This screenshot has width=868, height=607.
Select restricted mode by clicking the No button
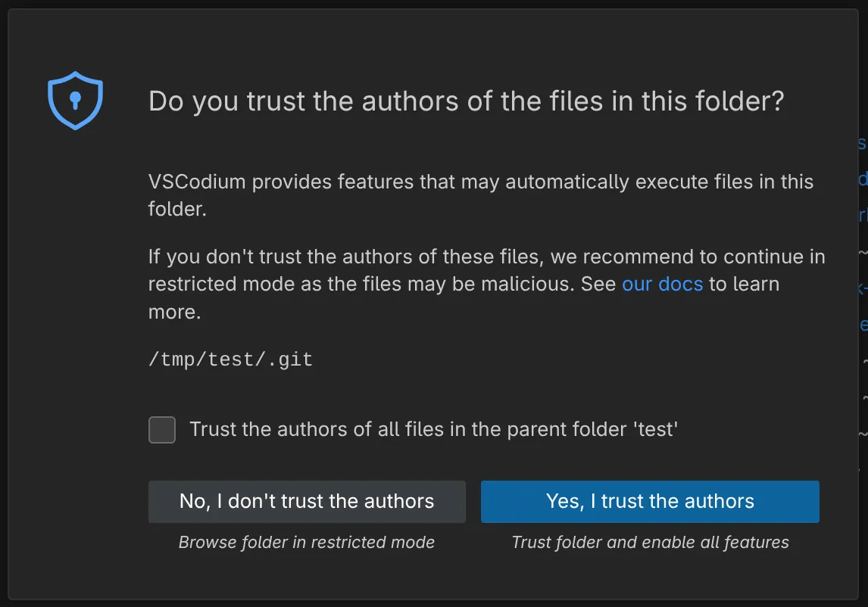click(306, 501)
